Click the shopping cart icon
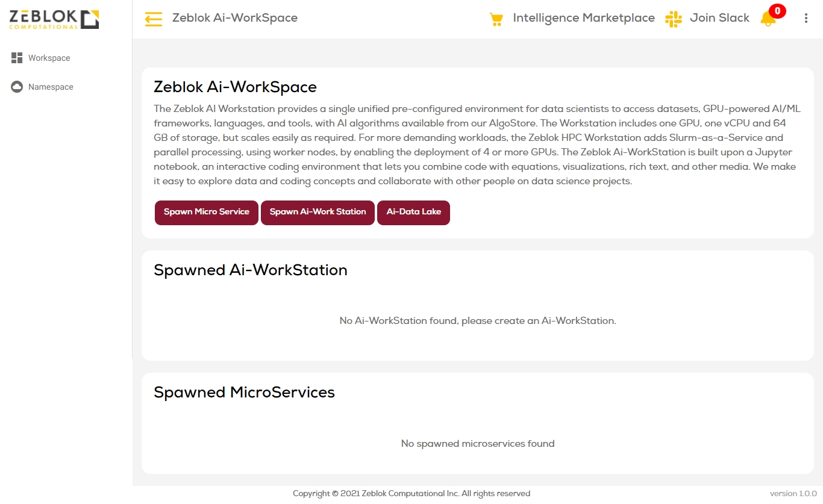The height and width of the screenshot is (504, 823). (496, 19)
